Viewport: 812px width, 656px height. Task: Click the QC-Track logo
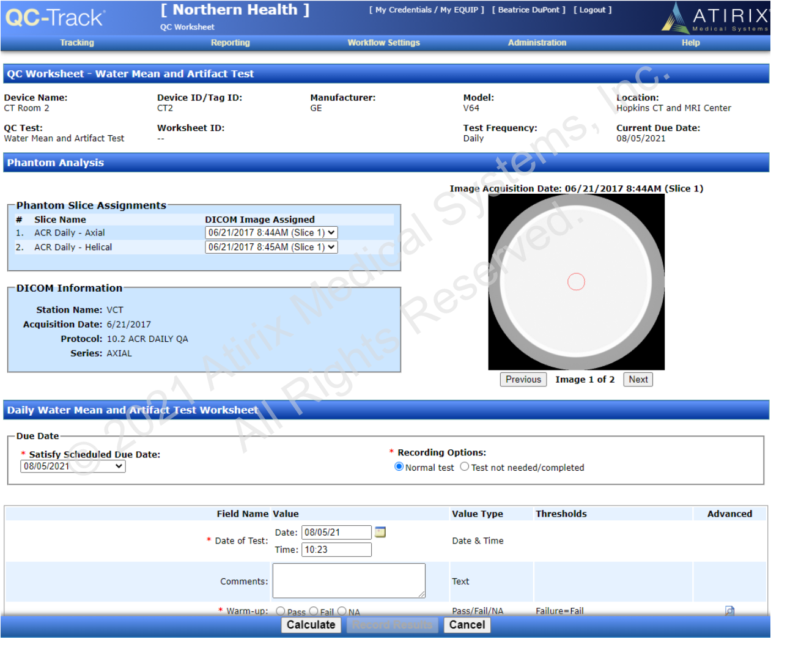tap(55, 18)
